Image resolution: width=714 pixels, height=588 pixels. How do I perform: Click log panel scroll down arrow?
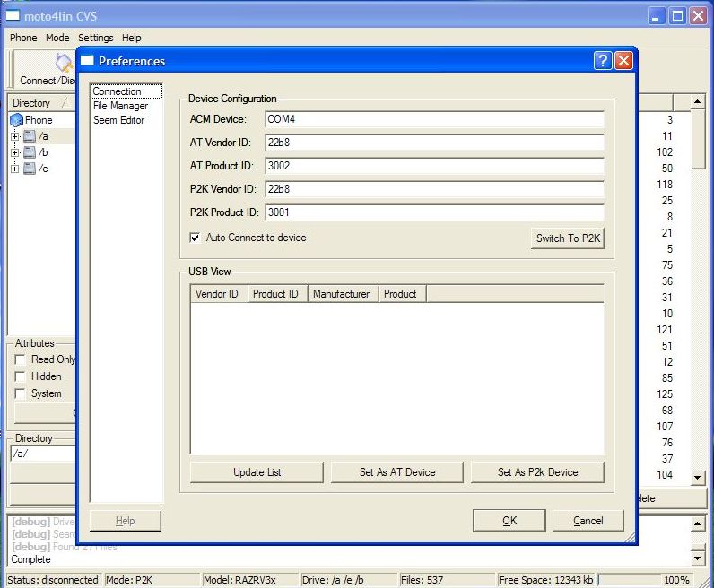pyautogui.click(x=698, y=558)
